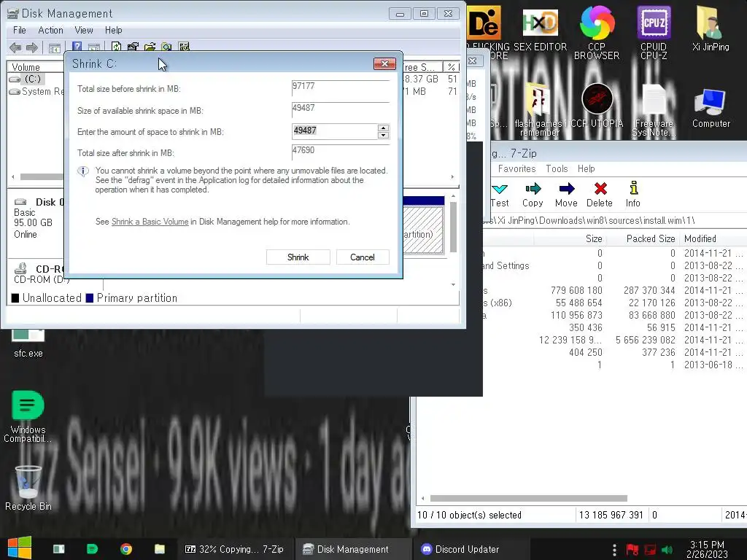The height and width of the screenshot is (560, 747).
Task: Open the sfc.exe desktop icon
Action: [28, 344]
